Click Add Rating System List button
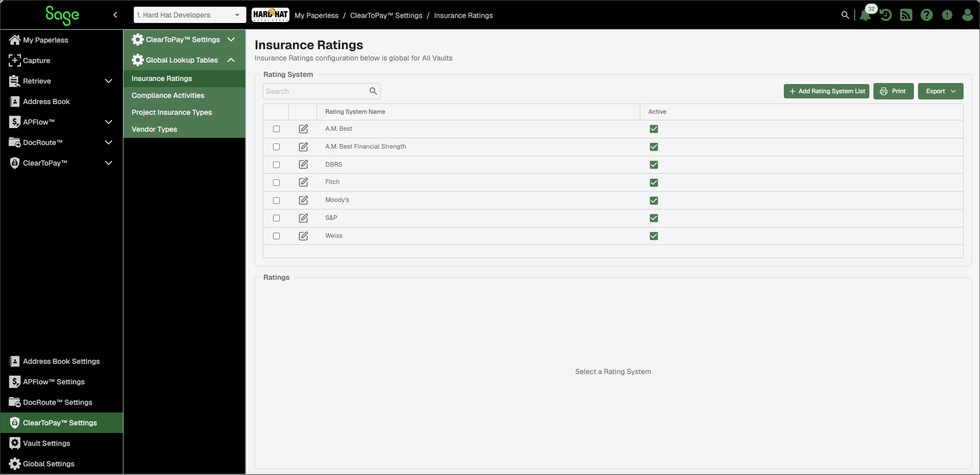This screenshot has height=475, width=980. pos(826,91)
